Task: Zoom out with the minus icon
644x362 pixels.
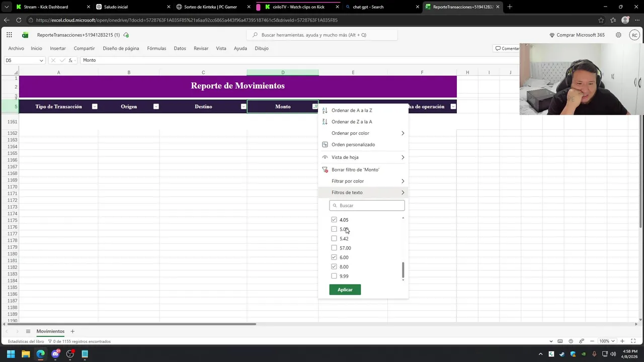Action: 592,341
